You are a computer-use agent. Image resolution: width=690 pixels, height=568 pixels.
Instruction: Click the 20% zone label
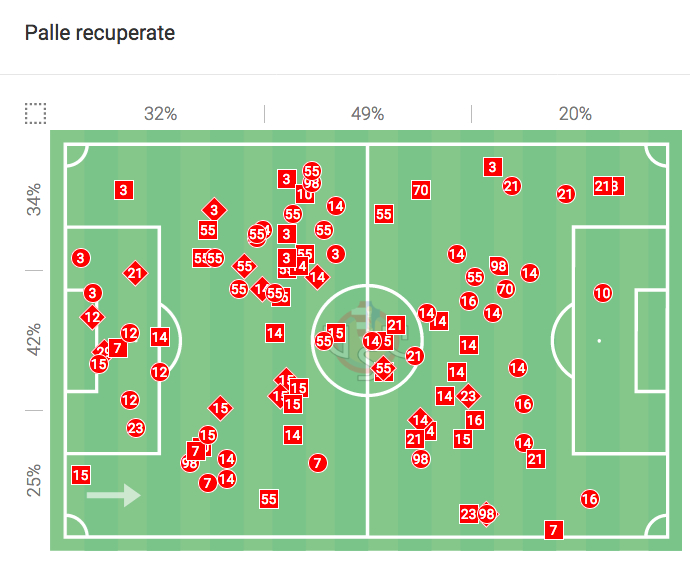click(x=575, y=114)
